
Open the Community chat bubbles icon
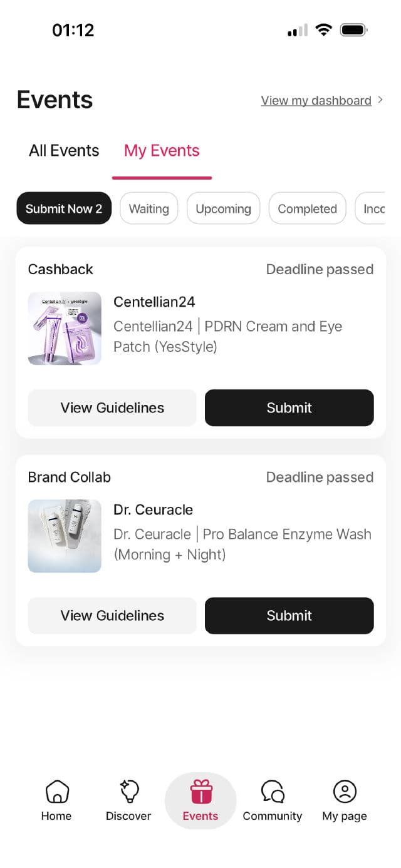(x=273, y=792)
